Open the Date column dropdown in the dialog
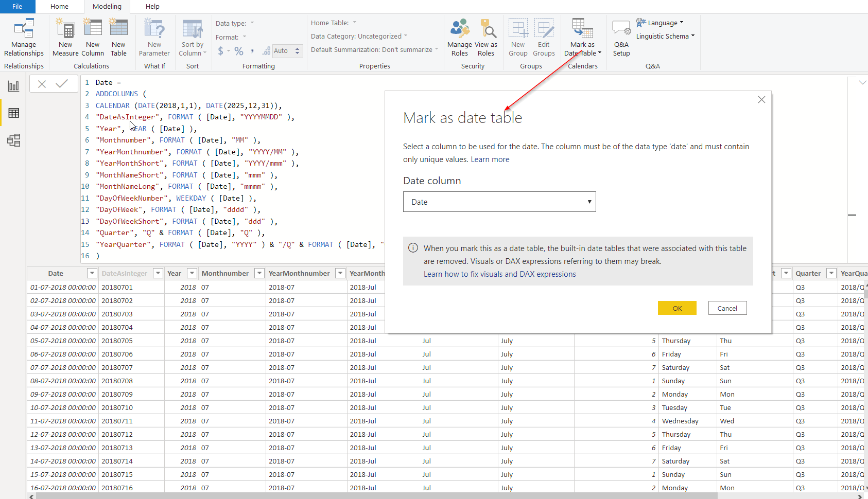The image size is (868, 499). pyautogui.click(x=589, y=202)
